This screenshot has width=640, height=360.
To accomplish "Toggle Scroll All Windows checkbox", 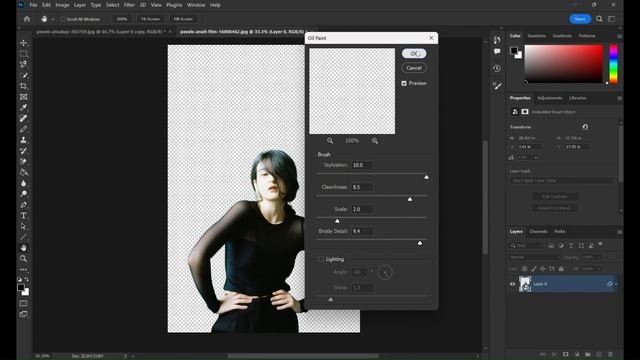I will (x=63, y=19).
